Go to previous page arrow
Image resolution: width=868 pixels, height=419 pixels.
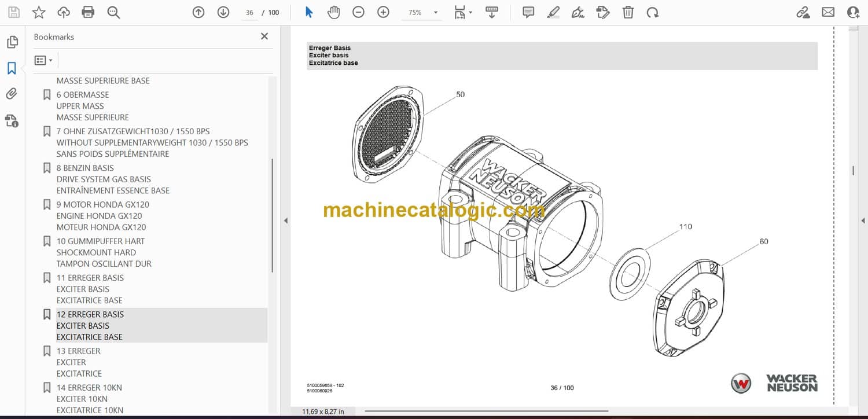point(198,12)
